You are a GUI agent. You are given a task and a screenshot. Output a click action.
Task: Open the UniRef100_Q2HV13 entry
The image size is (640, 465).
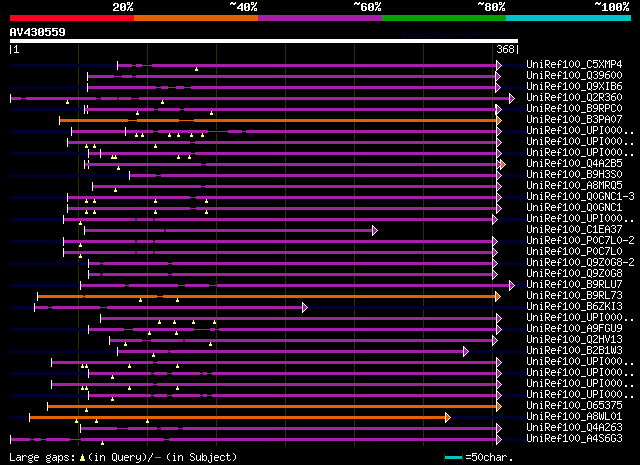(574, 340)
